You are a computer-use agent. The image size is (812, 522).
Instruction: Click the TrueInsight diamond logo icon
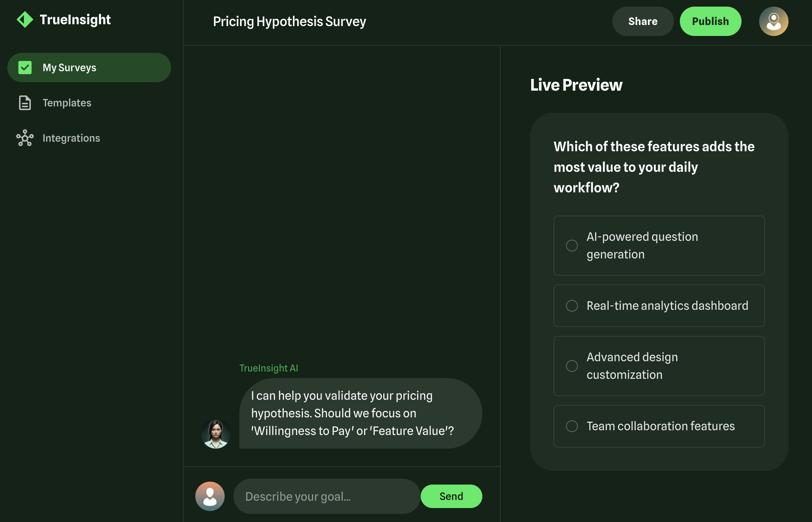[x=25, y=19]
